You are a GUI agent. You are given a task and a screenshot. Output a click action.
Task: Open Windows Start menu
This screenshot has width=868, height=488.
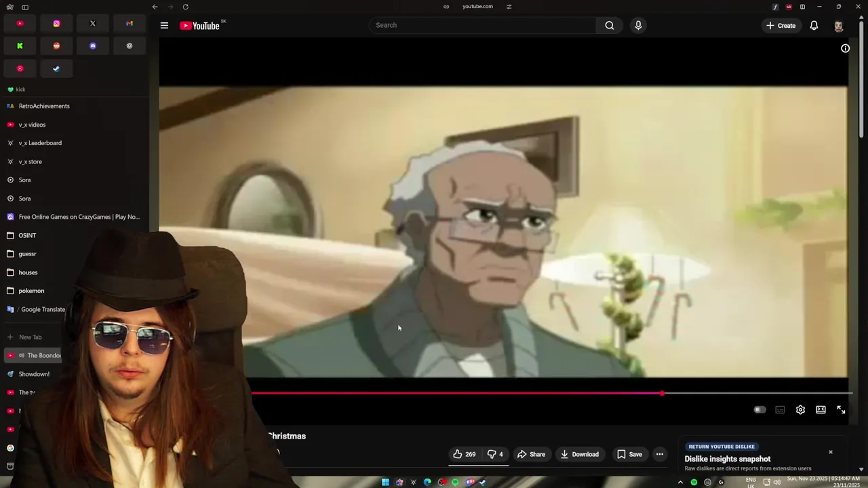[x=385, y=482]
